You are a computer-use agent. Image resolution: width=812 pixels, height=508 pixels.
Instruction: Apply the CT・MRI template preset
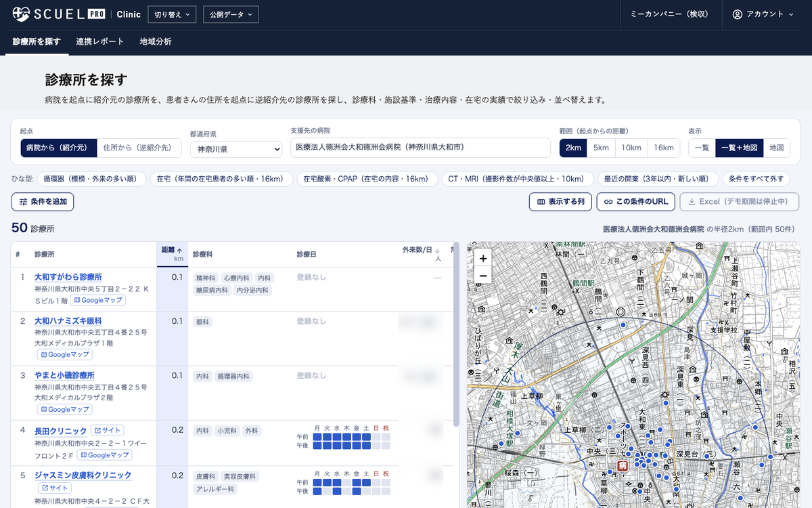518,179
